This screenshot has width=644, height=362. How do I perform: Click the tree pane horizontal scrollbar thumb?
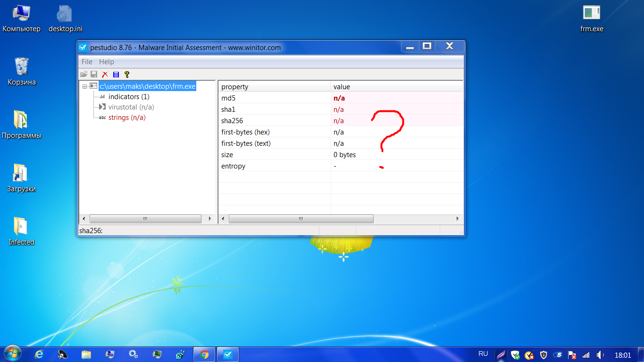145,219
